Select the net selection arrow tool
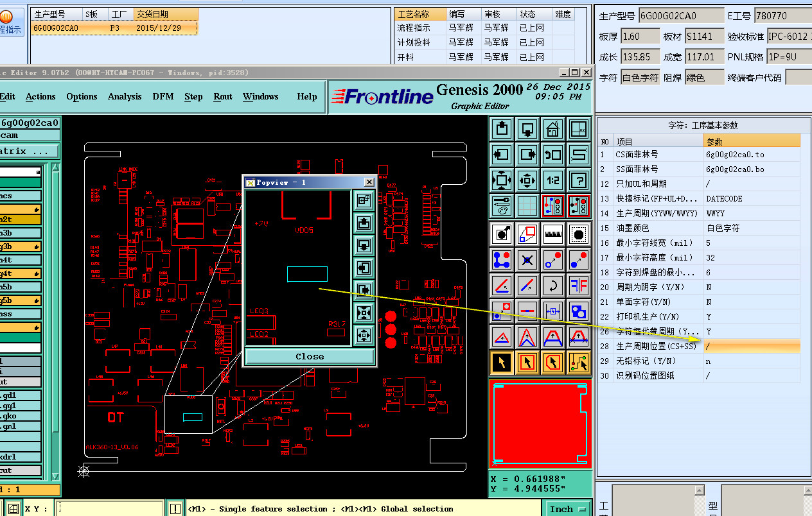This screenshot has height=516, width=812. 579,363
